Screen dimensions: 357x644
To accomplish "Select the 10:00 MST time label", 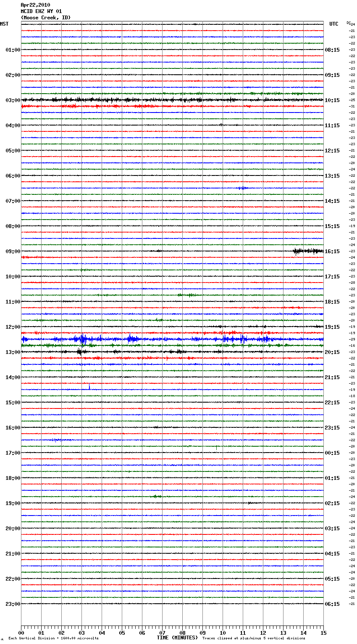I will coord(13,277).
